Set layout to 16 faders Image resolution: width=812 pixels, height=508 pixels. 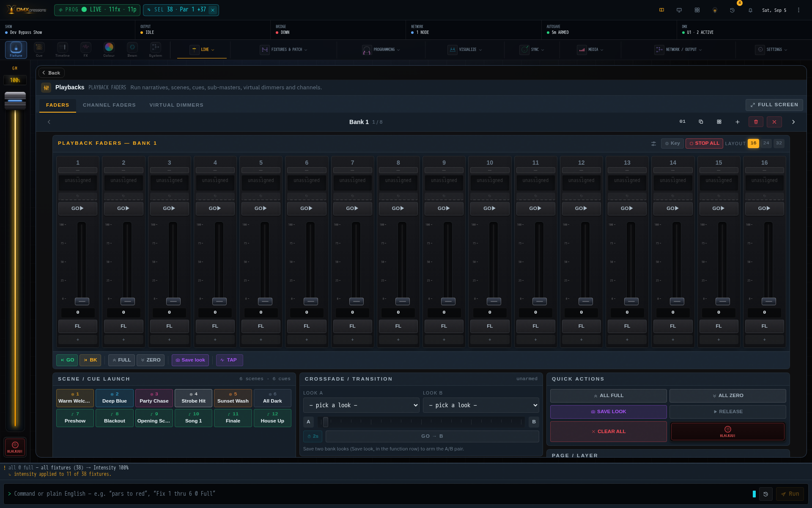click(x=753, y=144)
